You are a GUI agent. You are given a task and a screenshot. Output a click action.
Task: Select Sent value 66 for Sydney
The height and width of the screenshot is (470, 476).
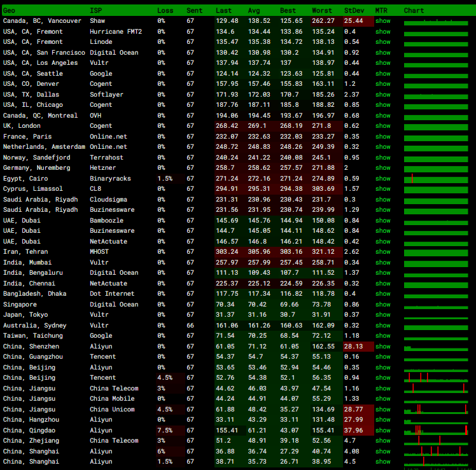[190, 325]
